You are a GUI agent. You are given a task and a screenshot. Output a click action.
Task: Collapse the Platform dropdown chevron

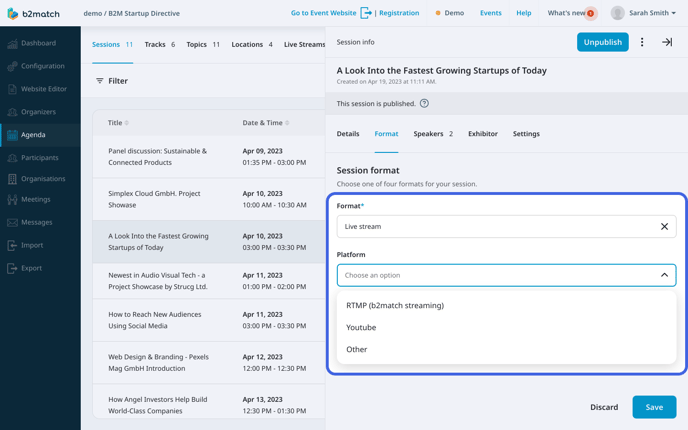point(664,275)
